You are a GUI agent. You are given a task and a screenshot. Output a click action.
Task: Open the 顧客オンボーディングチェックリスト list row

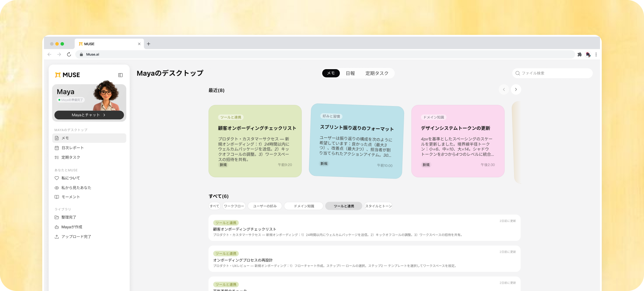point(364,228)
